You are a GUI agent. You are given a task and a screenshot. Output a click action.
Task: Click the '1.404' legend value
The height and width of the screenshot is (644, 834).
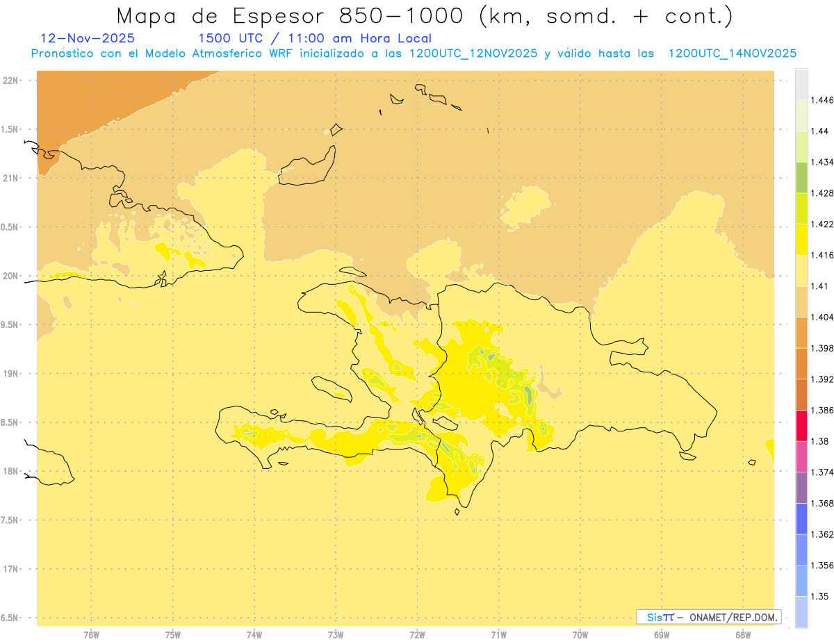[822, 317]
